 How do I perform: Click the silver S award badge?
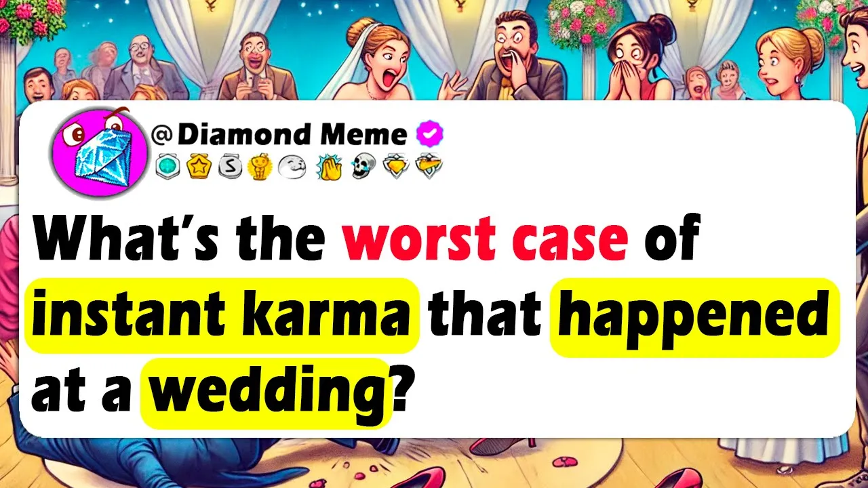(x=230, y=166)
